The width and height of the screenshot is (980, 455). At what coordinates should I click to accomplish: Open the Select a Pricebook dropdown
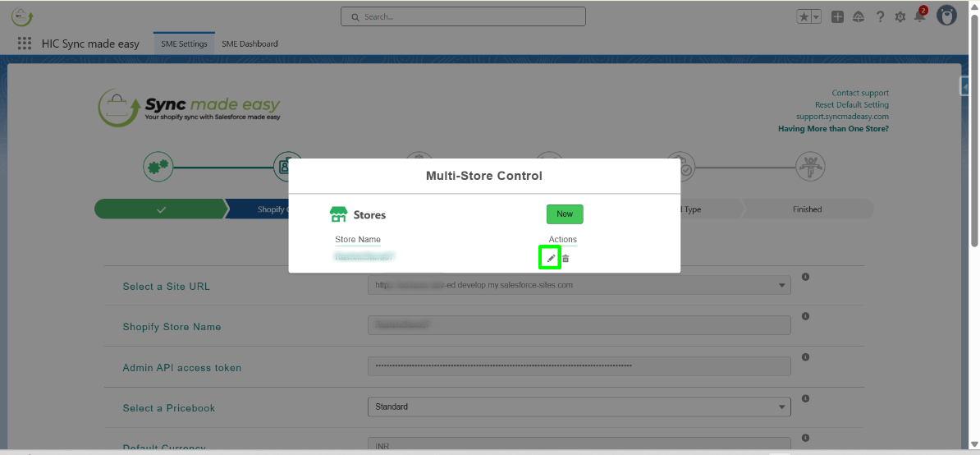click(x=579, y=407)
